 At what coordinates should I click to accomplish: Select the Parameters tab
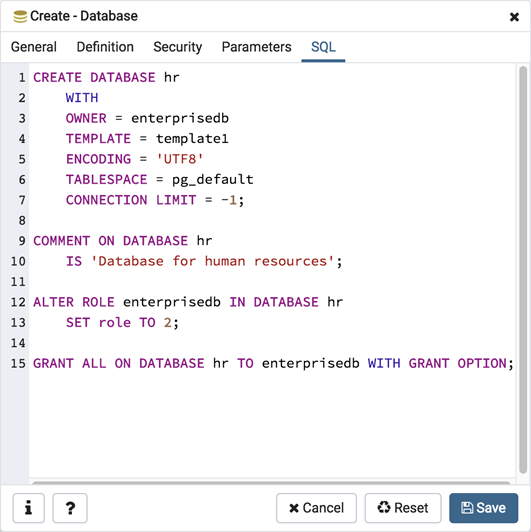(x=257, y=47)
